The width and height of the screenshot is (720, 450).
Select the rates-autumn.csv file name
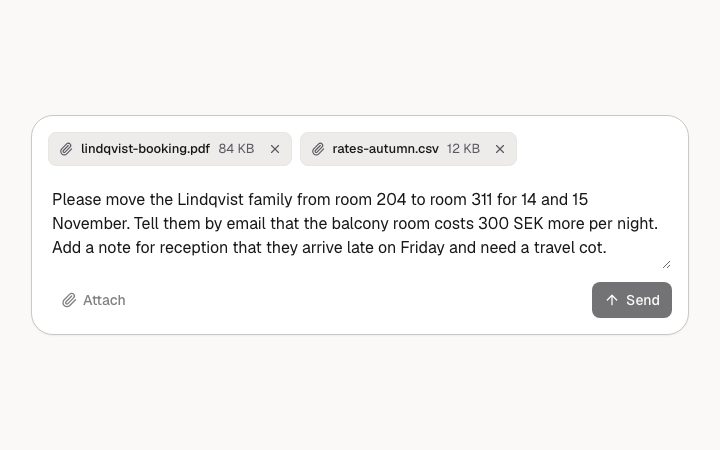coord(385,149)
